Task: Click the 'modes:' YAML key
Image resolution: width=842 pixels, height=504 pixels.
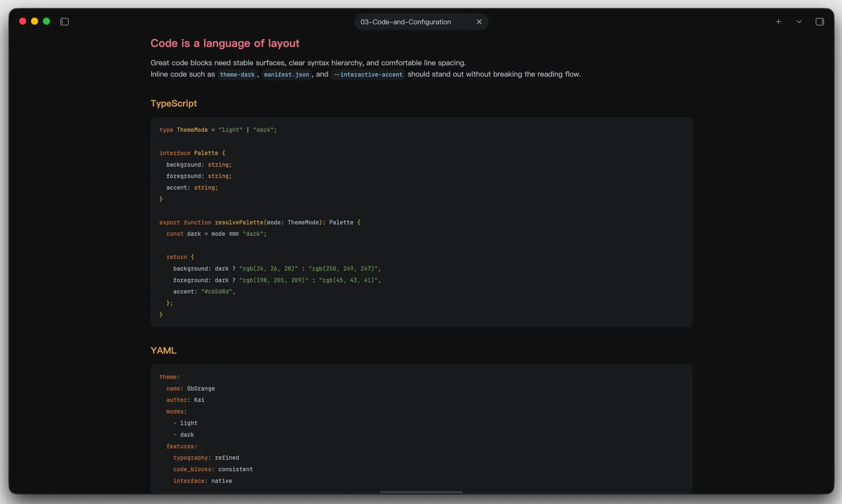Action: (x=176, y=411)
